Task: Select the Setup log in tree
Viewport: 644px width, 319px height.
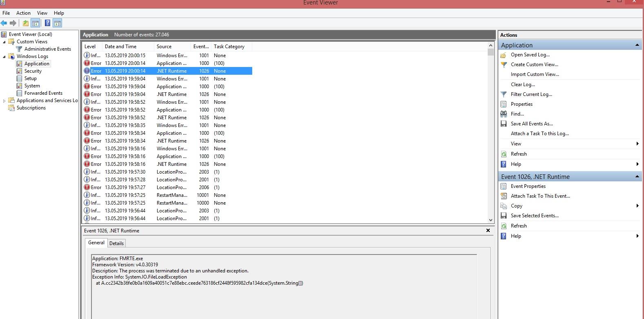Action: click(30, 78)
